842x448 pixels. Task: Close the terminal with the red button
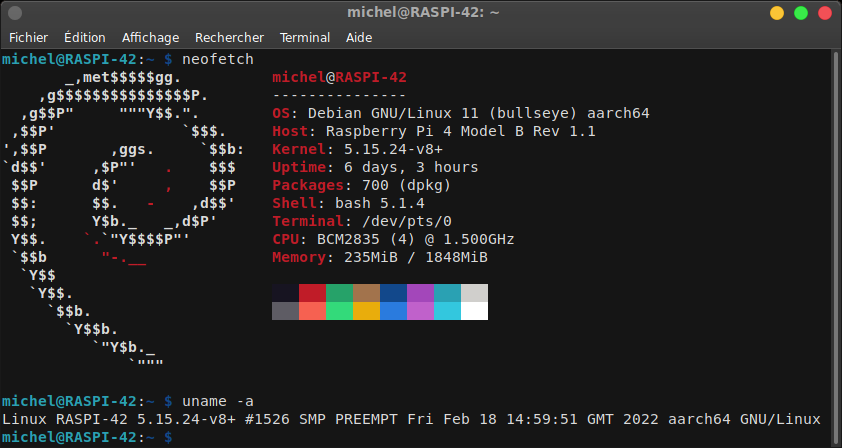tap(823, 13)
